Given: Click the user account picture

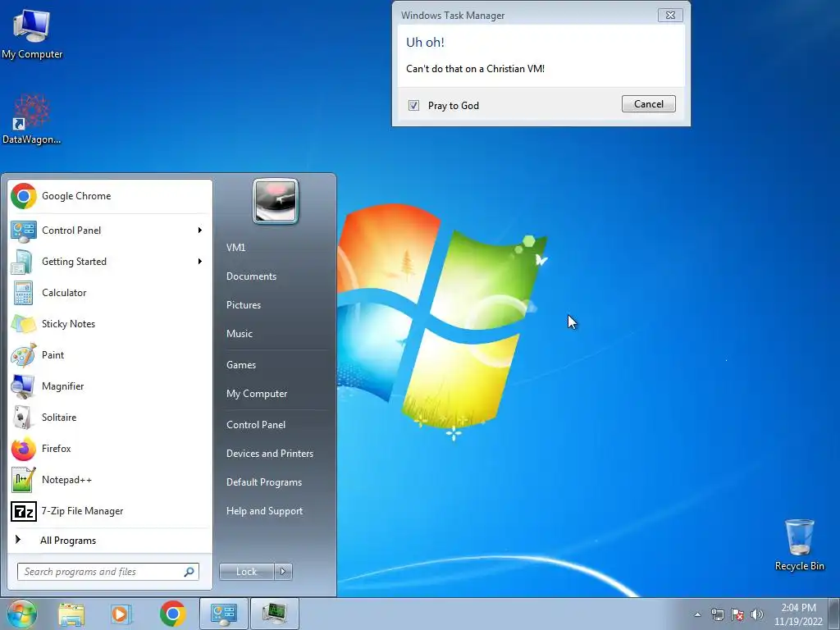Looking at the screenshot, I should [276, 201].
